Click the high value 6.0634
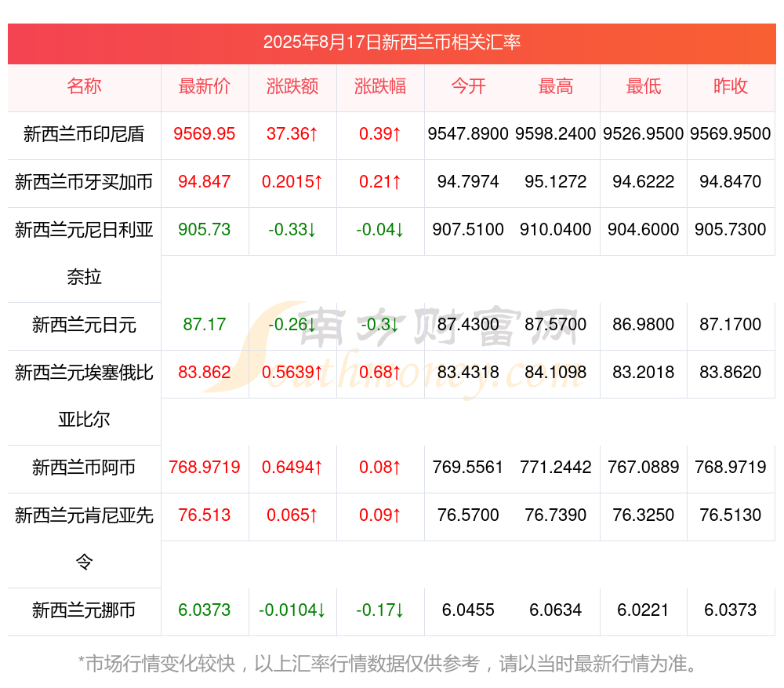This screenshot has height=688, width=784. click(556, 610)
